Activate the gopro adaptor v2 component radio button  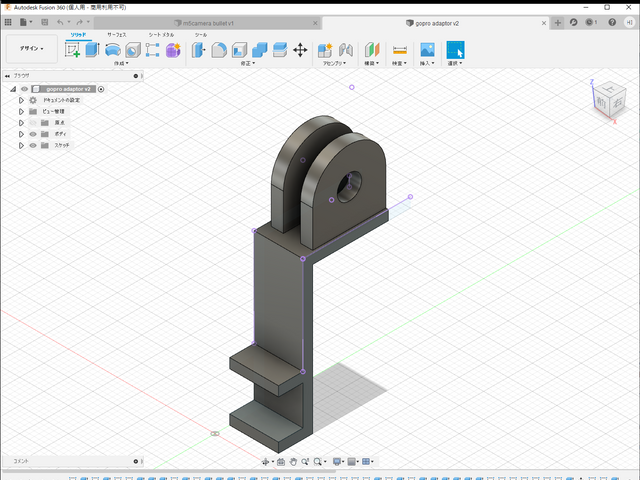click(x=101, y=89)
